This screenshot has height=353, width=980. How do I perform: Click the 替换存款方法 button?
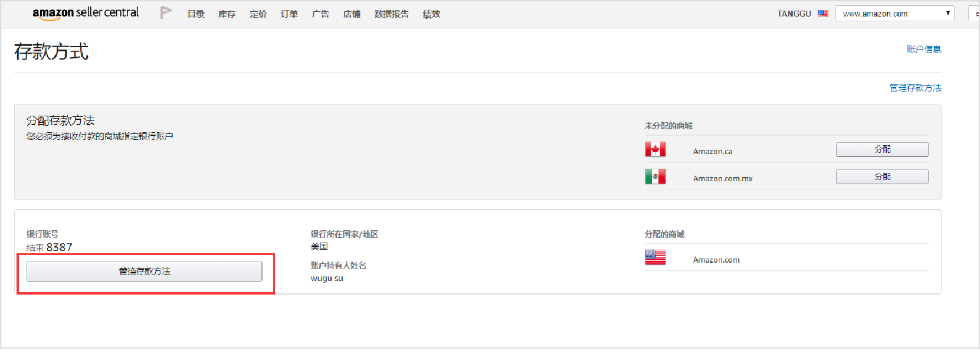(145, 272)
